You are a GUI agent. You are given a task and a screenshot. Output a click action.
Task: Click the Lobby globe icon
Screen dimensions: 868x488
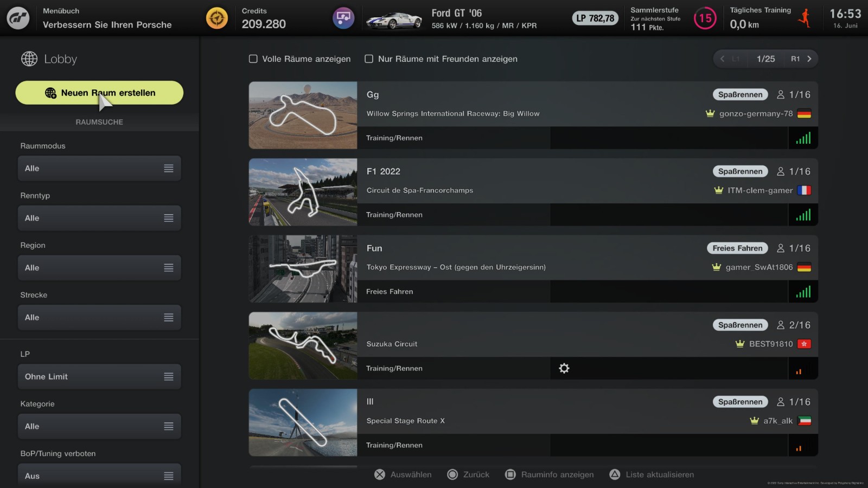coord(29,59)
